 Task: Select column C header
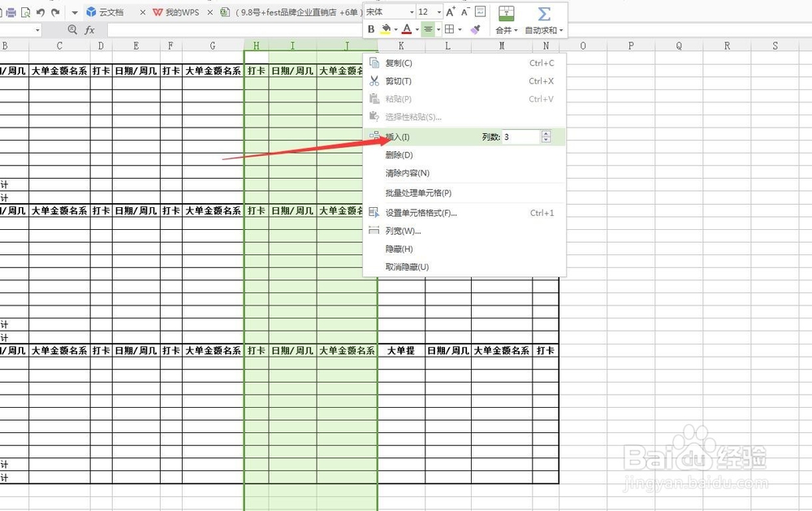point(59,45)
